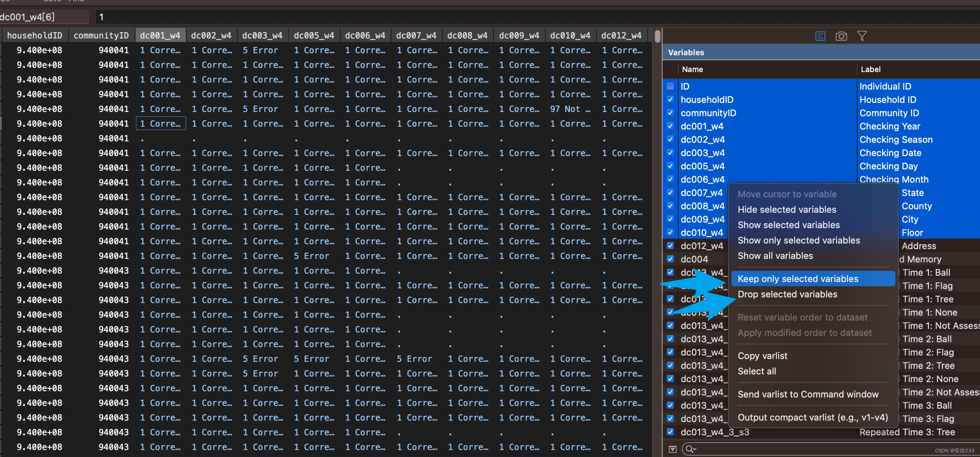This screenshot has width=980, height=457.
Task: Choose Keep only selected variables
Action: point(798,279)
